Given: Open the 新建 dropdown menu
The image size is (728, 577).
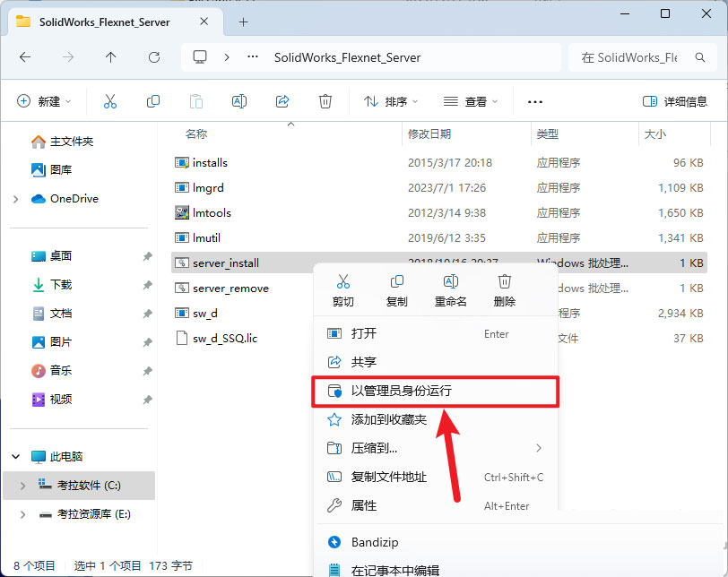Looking at the screenshot, I should point(45,101).
